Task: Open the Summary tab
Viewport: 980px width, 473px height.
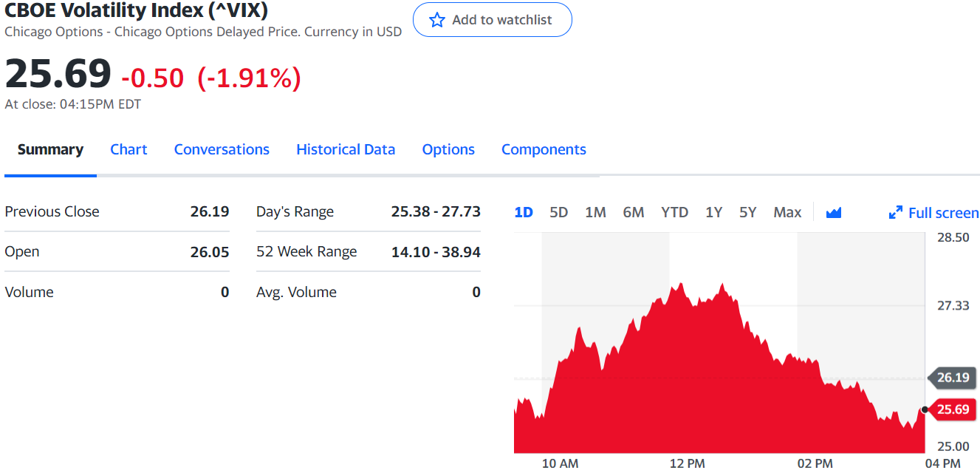Action: (x=50, y=149)
